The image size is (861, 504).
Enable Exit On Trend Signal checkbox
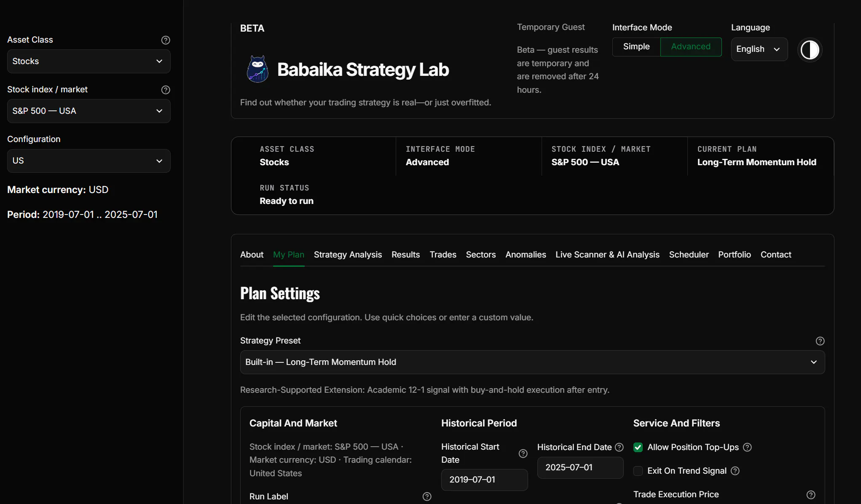[x=638, y=471]
